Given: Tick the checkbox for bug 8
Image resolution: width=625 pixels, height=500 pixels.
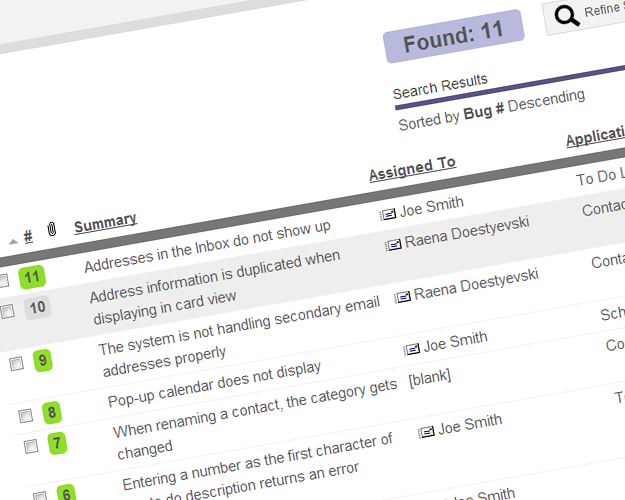Looking at the screenshot, I should click(25, 415).
